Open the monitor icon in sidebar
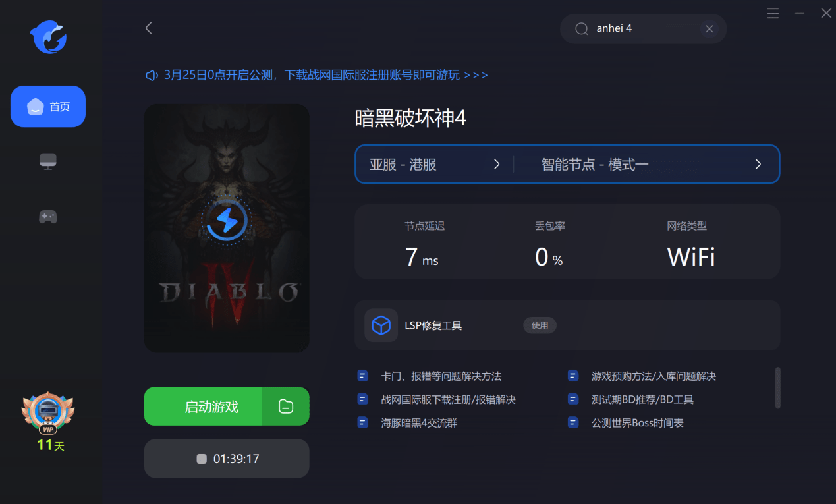This screenshot has width=836, height=504. (48, 161)
